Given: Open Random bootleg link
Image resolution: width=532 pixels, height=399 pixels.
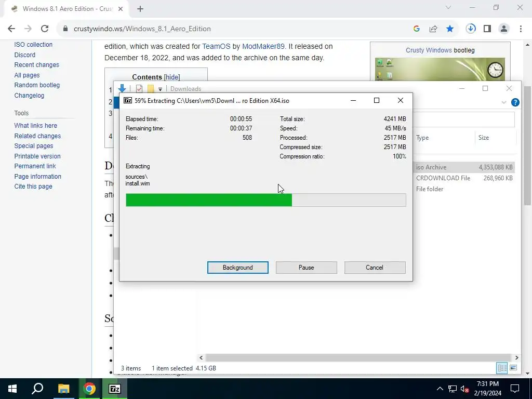Looking at the screenshot, I should pos(37,85).
